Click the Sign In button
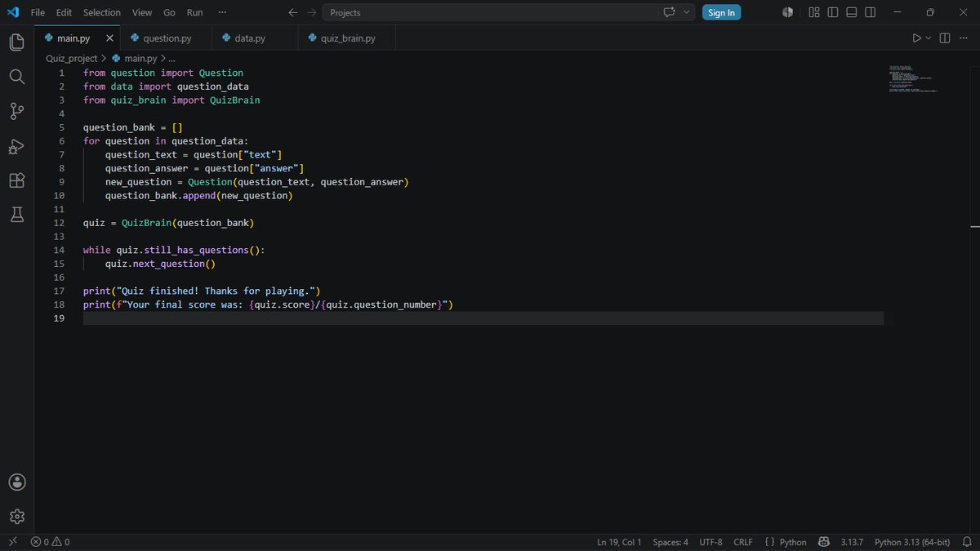The image size is (980, 551). (x=721, y=12)
